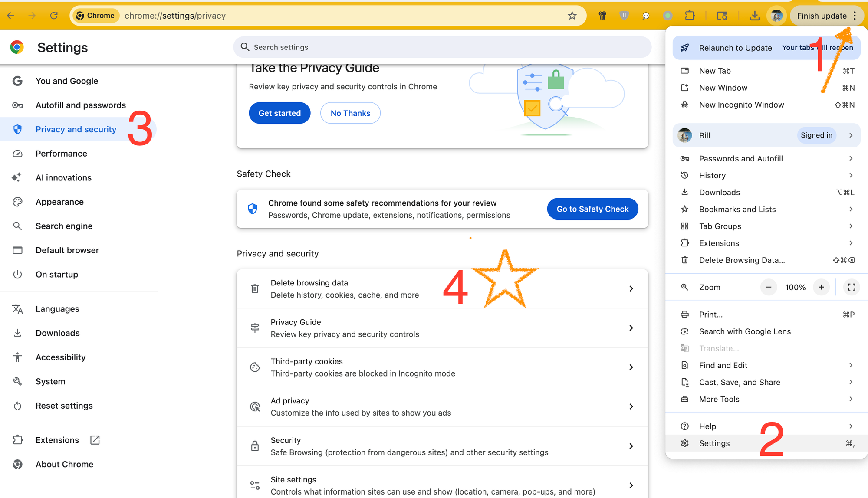Open Languages settings in sidebar

(x=79, y=309)
